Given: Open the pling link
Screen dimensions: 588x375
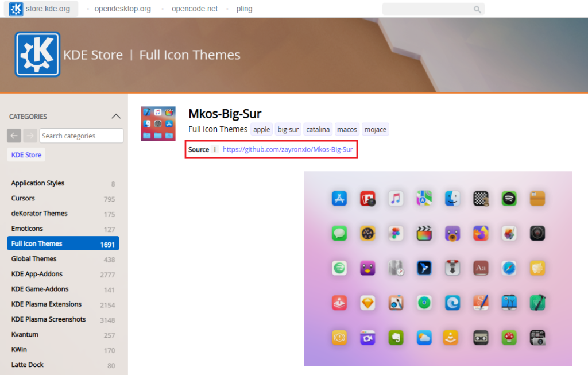Looking at the screenshot, I should click(244, 9).
